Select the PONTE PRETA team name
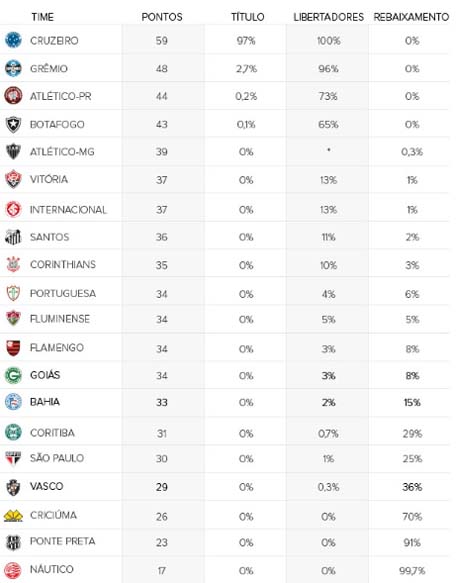This screenshot has height=583, width=456. point(62,541)
